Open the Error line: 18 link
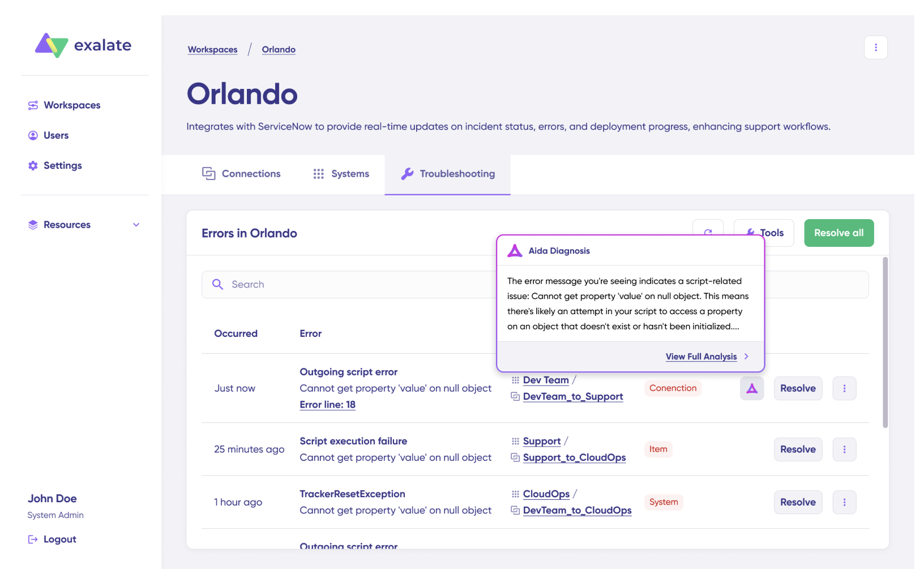924x582 pixels. (x=327, y=405)
